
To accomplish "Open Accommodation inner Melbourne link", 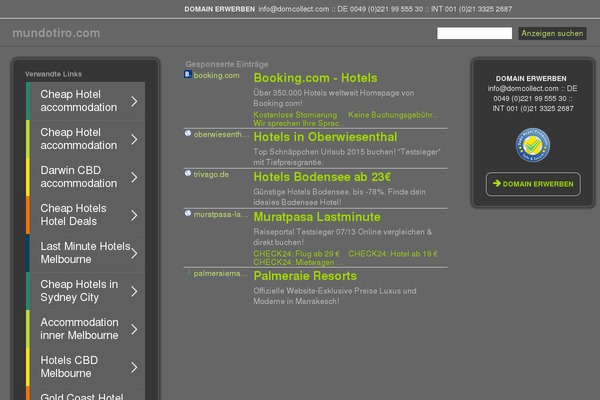I will (x=85, y=329).
